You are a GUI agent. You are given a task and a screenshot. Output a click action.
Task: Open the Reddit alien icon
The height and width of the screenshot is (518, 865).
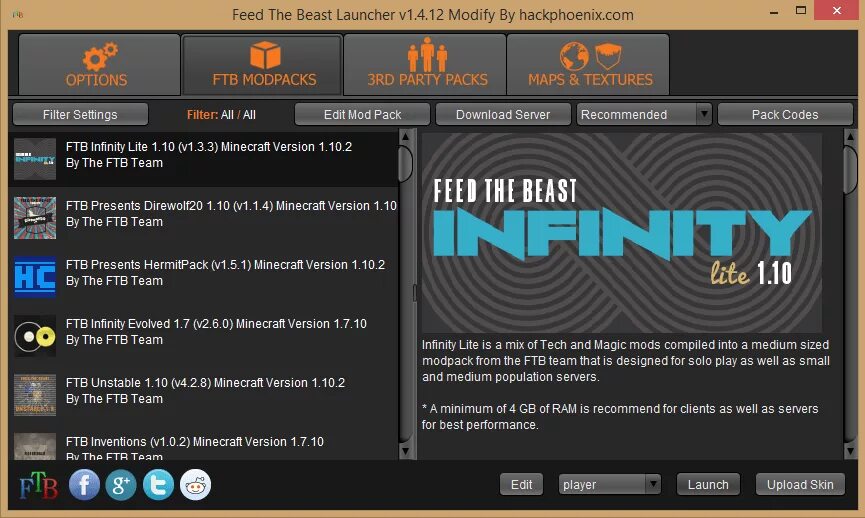(x=195, y=485)
